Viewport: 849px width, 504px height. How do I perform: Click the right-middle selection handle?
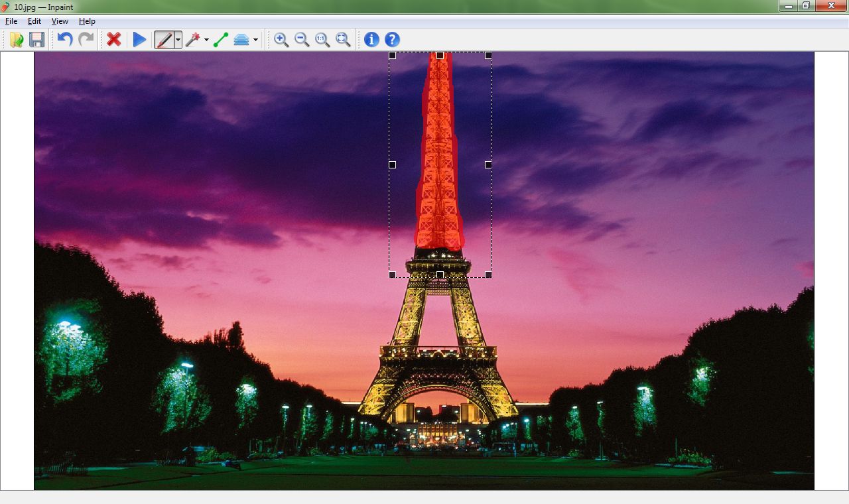(488, 164)
